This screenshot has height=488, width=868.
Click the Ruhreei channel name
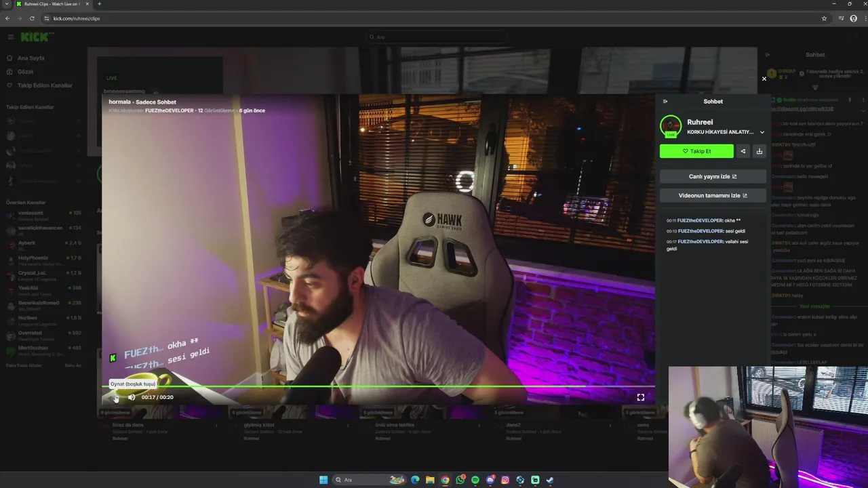point(700,123)
